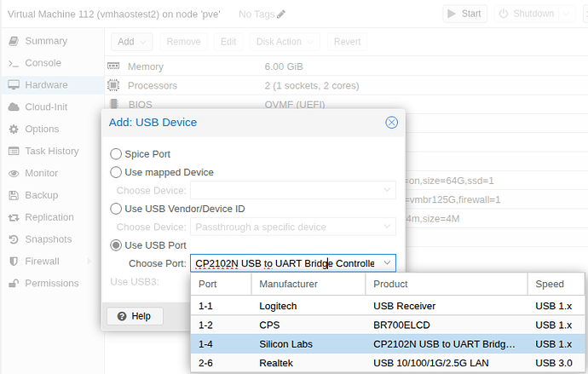Choose Use USB Vendor/Device ID option
Image resolution: width=588 pixels, height=374 pixels.
pos(117,209)
